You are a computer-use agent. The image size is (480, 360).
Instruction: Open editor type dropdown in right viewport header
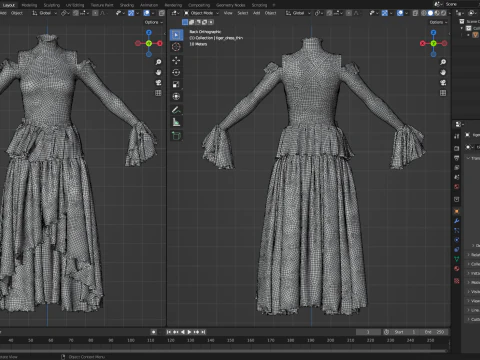click(x=175, y=13)
